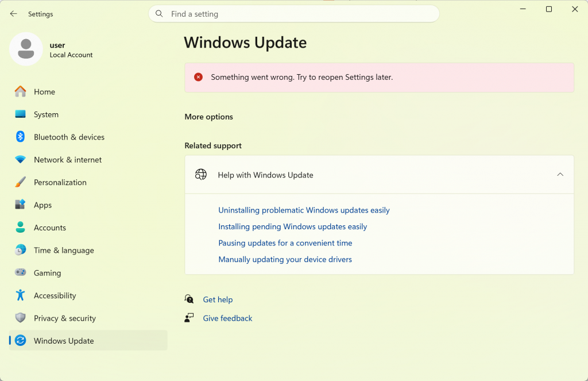Screen dimensions: 588x381
Task: Collapse the Help with Windows Update chevron
Action: (x=560, y=175)
